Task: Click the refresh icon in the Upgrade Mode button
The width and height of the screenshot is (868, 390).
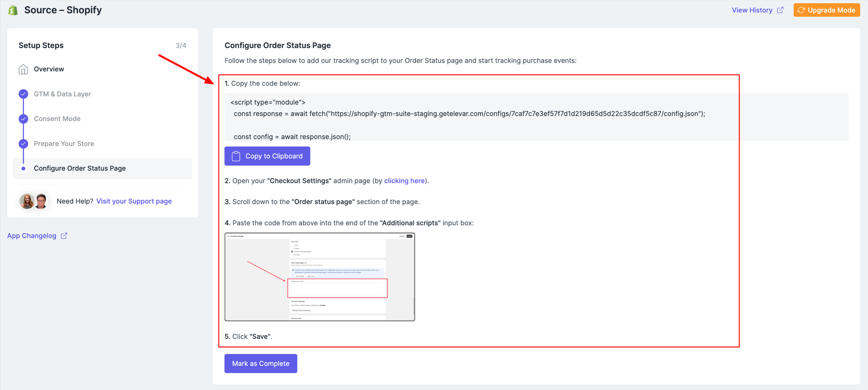Action: click(801, 10)
